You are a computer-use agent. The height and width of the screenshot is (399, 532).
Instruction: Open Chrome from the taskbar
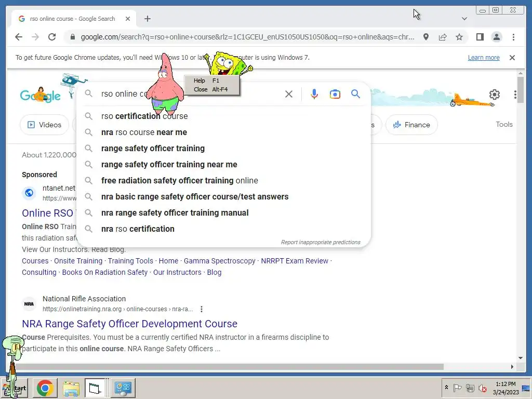tap(45, 388)
